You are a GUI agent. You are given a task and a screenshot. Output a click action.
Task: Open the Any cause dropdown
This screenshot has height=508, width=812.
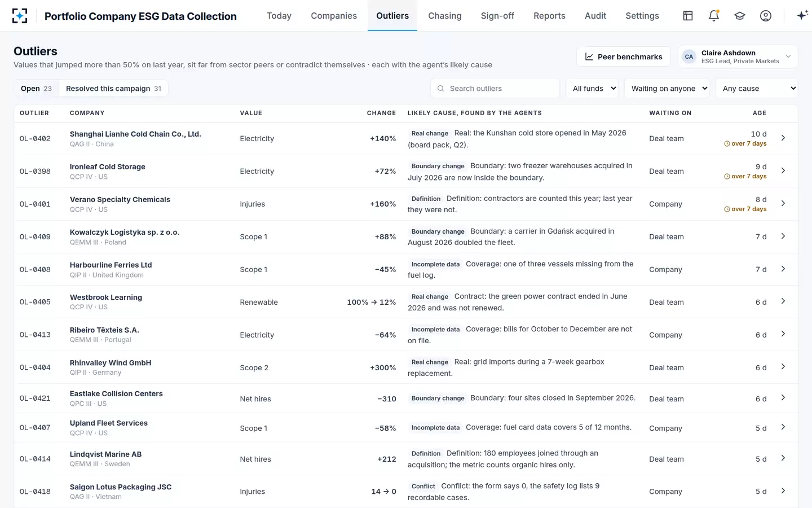pyautogui.click(x=757, y=89)
